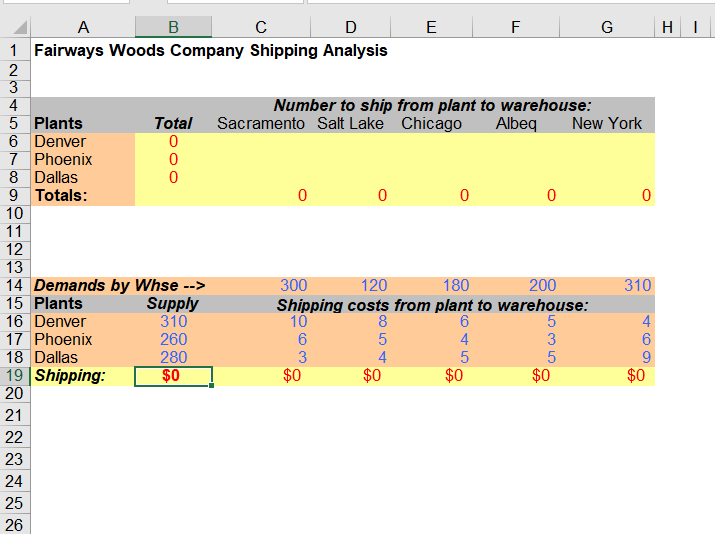Click the 'New York' warehouse header

607,123
